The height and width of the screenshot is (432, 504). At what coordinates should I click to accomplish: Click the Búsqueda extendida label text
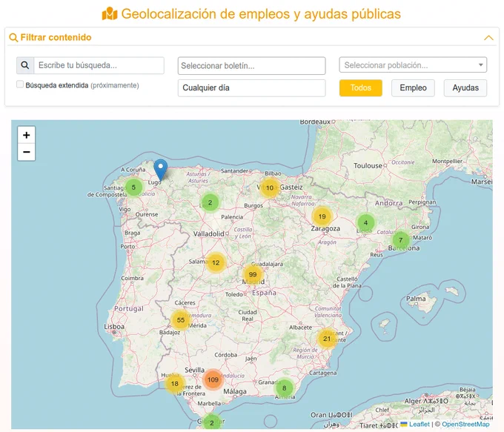point(57,85)
